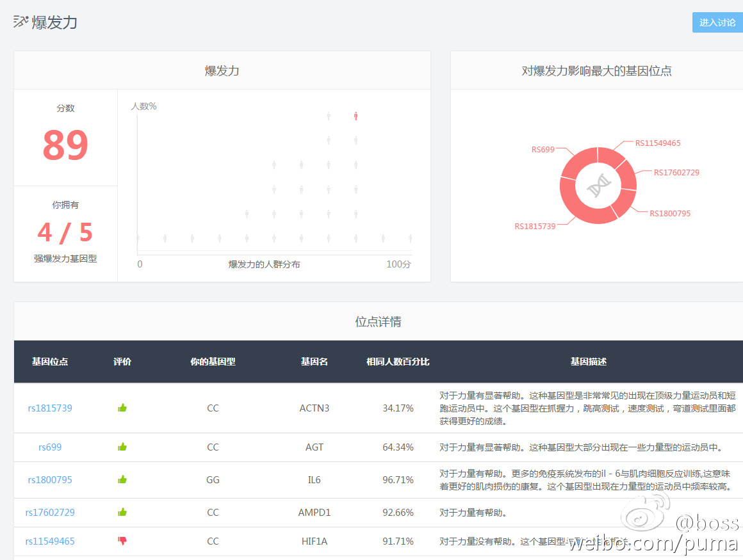The height and width of the screenshot is (560, 743).
Task: Click the score value 89
Action: tap(65, 145)
